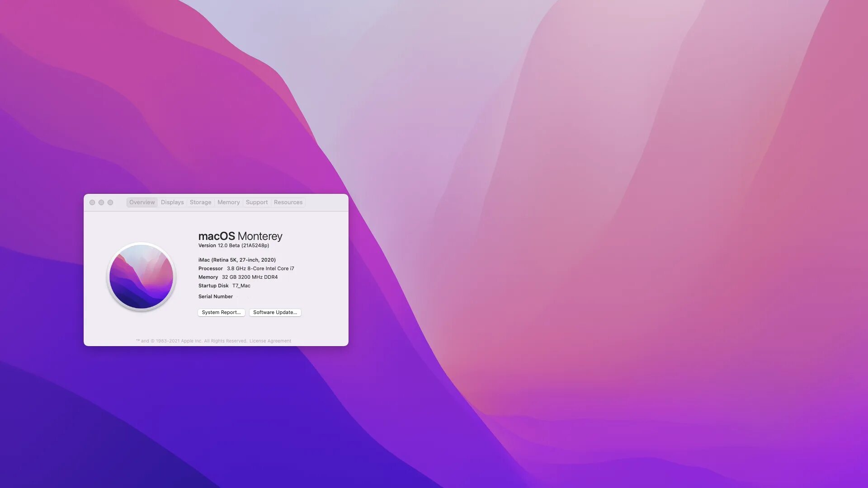Click the Serial Number label
This screenshot has height=488, width=868.
pos(216,296)
